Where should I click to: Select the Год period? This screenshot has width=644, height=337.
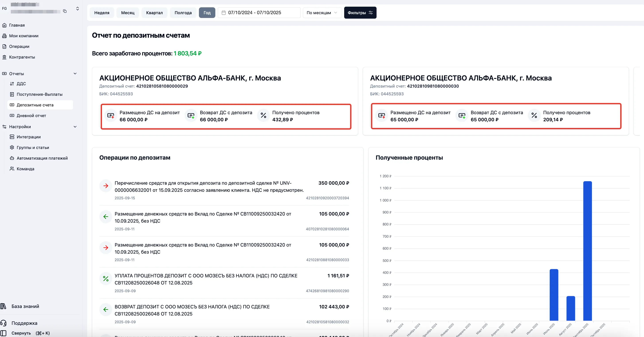(207, 12)
